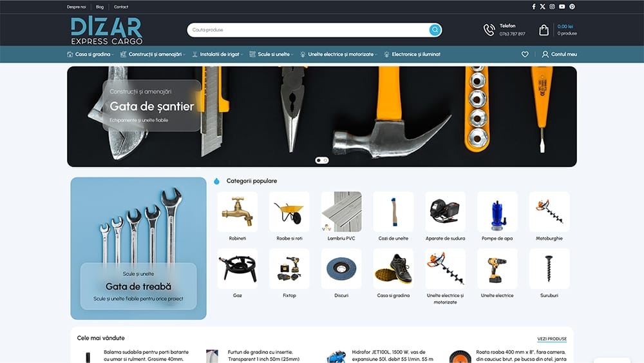
Task: Click the X (Twitter) social icon
Action: [x=542, y=6]
